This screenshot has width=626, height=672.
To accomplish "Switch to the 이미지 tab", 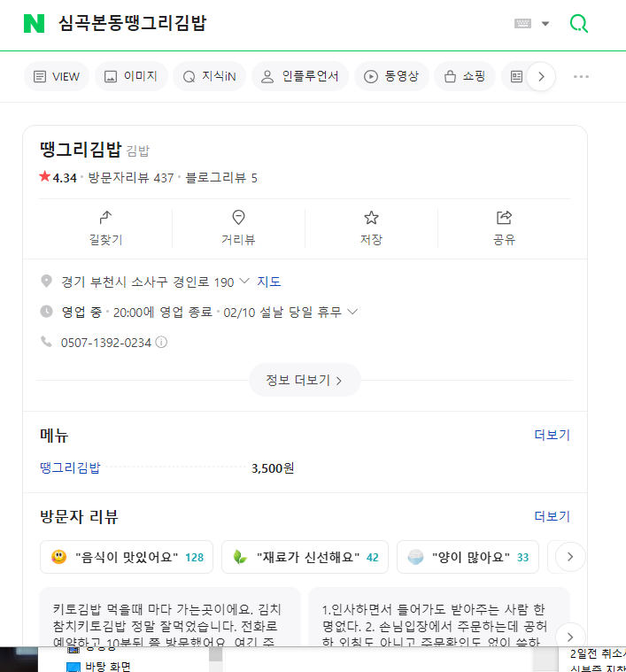I will point(131,76).
